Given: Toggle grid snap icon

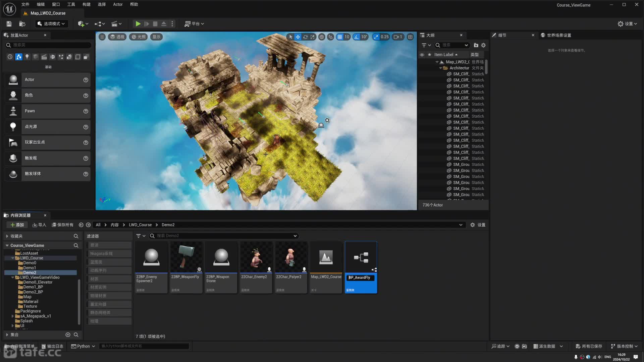Looking at the screenshot, I should point(340,37).
